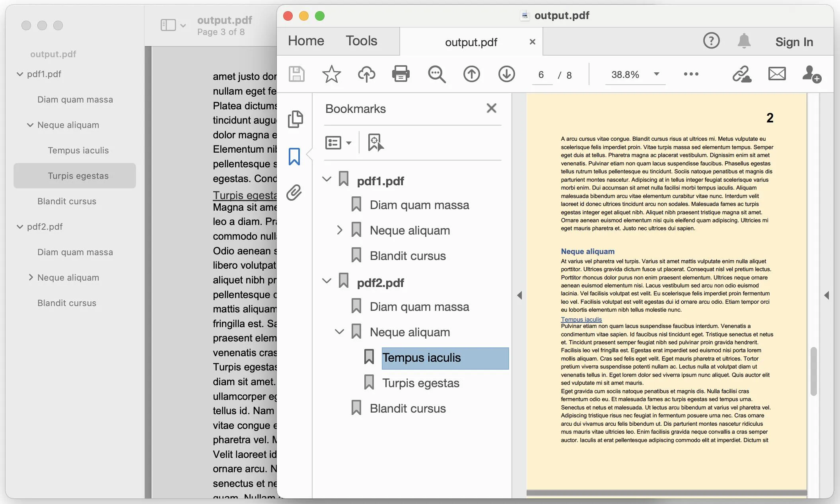Toggle Preview sidebar view button

point(168,25)
